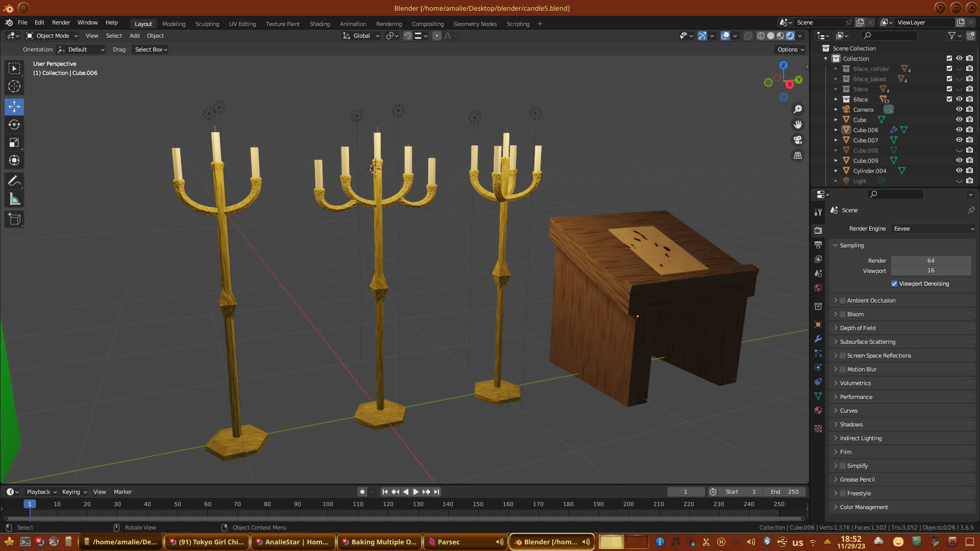
Task: Click the Options button in viewport header
Action: 791,49
